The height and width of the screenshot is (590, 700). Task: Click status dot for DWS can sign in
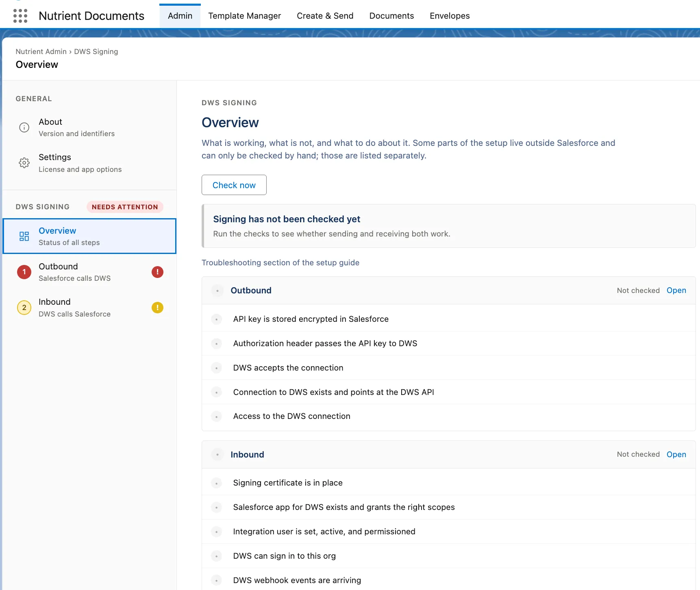tap(217, 556)
